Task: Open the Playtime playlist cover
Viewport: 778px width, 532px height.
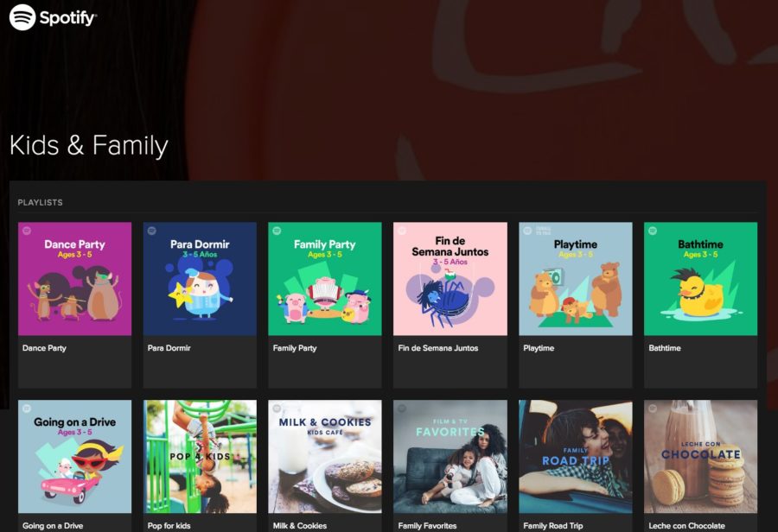Action: (x=576, y=279)
